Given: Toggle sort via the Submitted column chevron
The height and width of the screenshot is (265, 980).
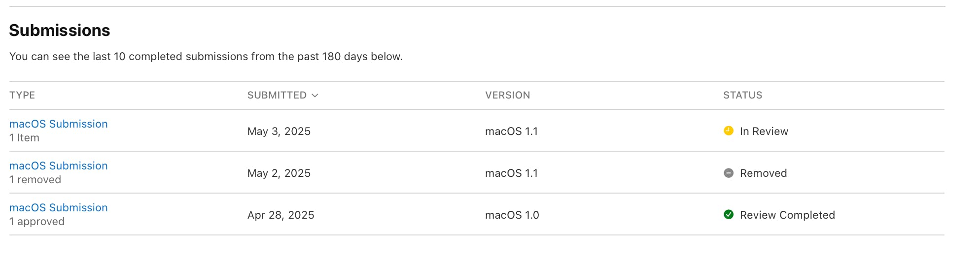Looking at the screenshot, I should 315,95.
